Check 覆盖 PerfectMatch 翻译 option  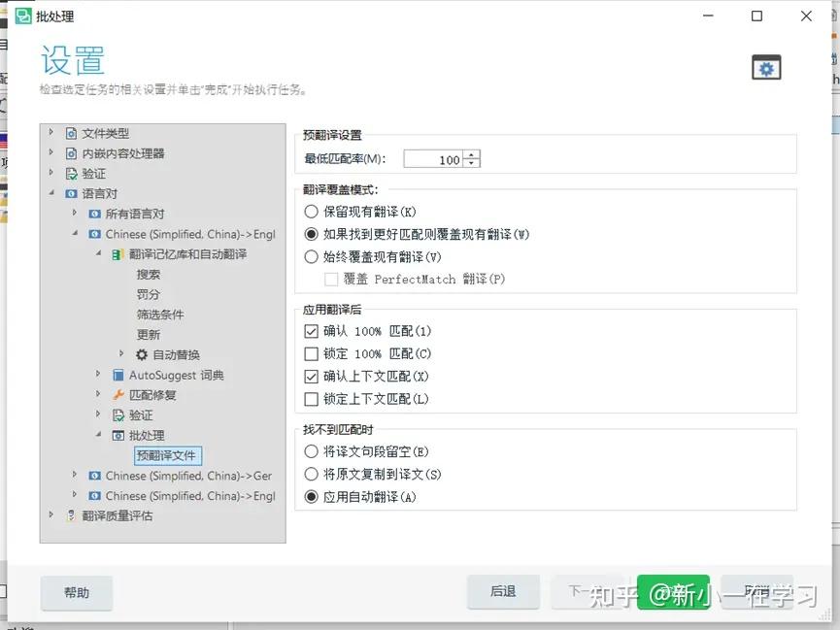pos(330,281)
